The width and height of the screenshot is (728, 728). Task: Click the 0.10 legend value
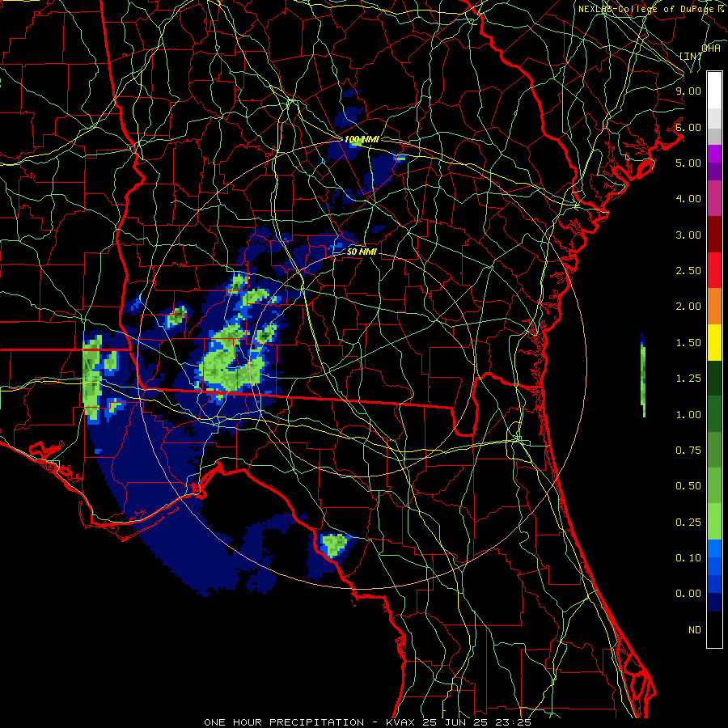coord(688,558)
